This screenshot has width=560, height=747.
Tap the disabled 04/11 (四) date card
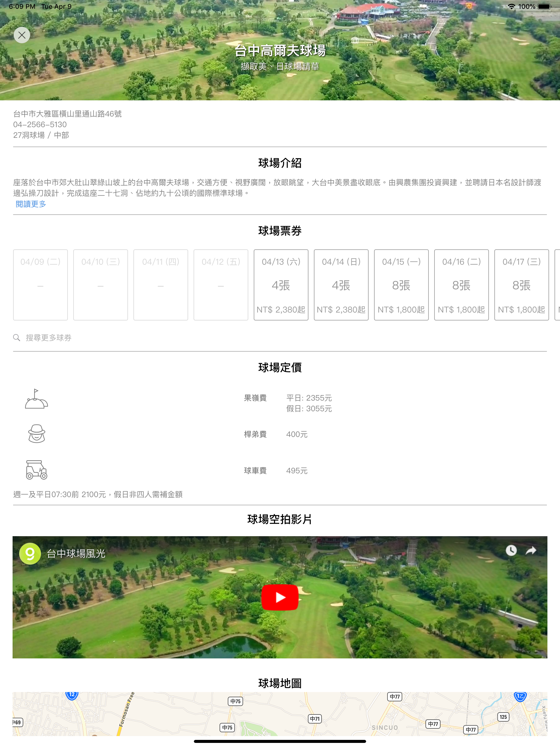161,285
